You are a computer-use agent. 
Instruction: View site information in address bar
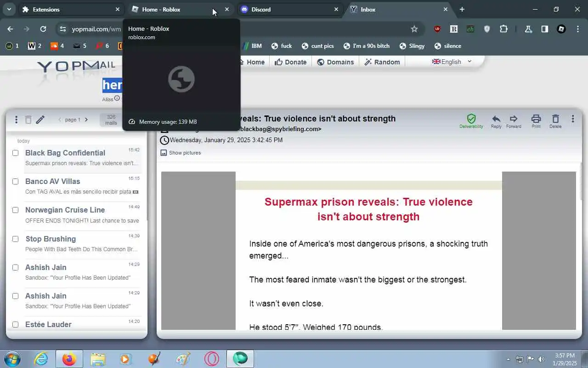62,29
